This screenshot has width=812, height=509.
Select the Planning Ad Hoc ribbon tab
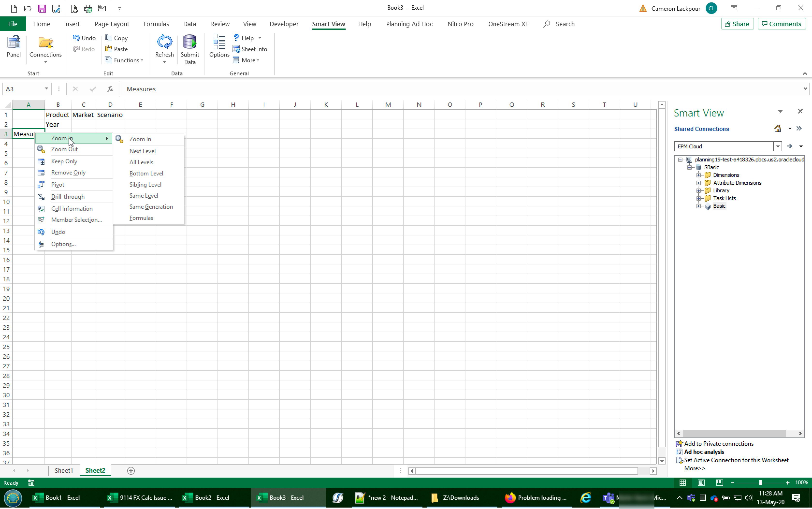click(x=409, y=23)
